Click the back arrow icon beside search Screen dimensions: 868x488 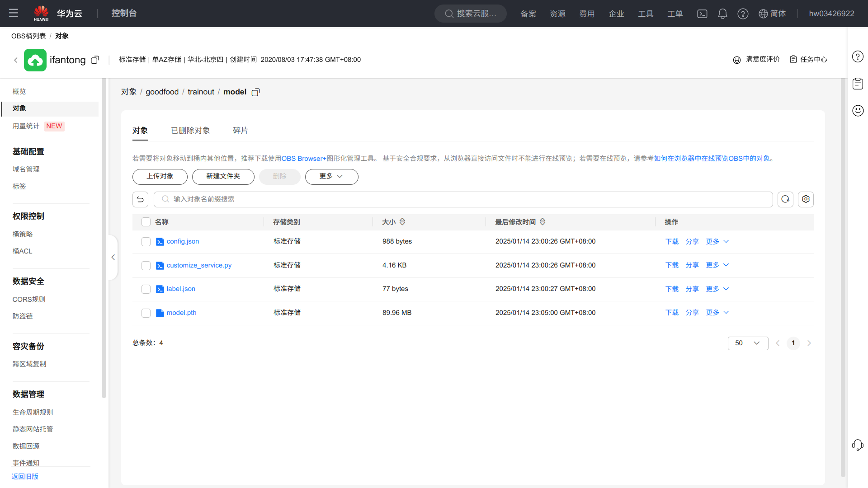[x=140, y=199]
